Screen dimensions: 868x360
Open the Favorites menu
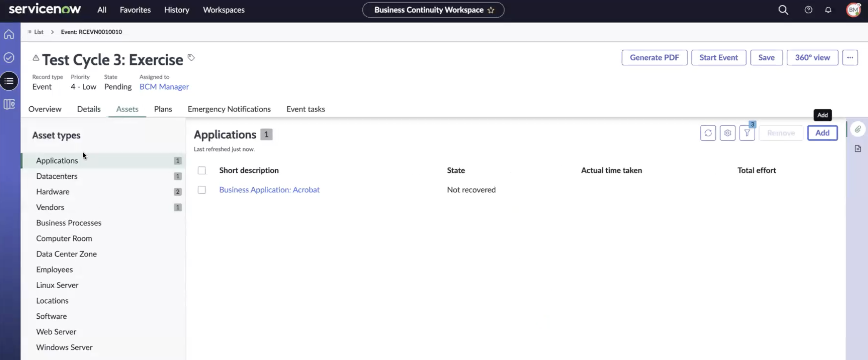pos(135,10)
